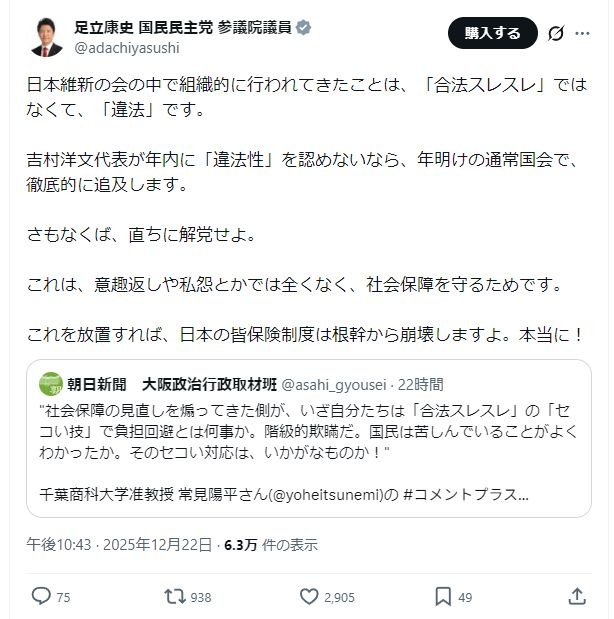Click the author display name 足立康史
The width and height of the screenshot is (614, 619).
tap(104, 27)
